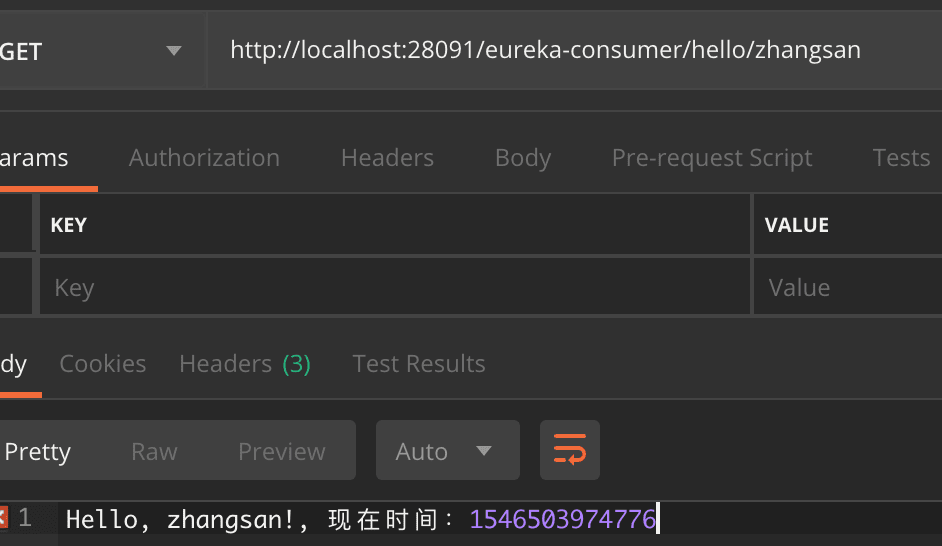Select Pretty response view
942x546 pixels.
point(38,452)
